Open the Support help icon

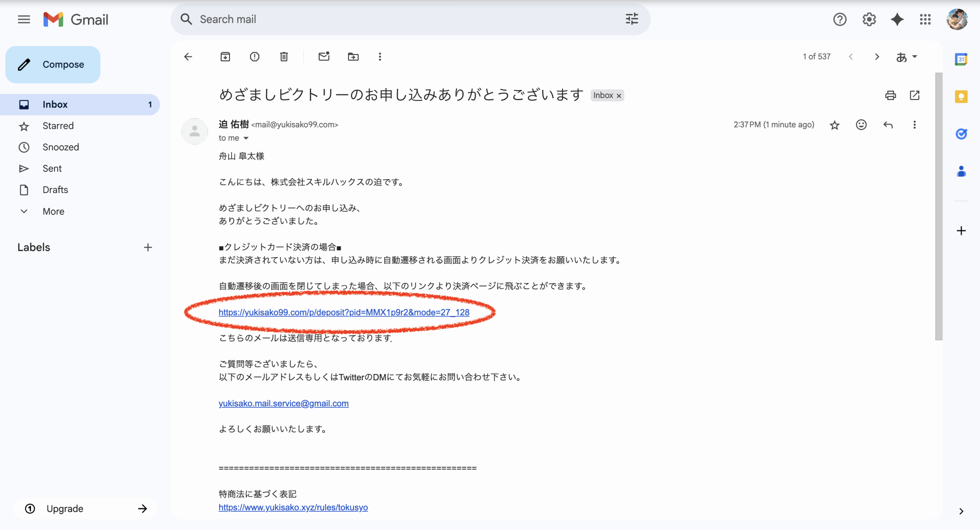tap(840, 19)
